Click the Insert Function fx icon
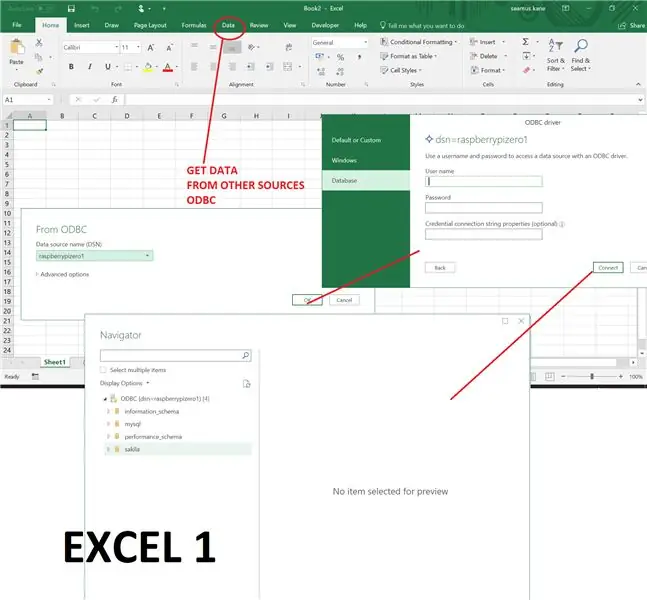The image size is (647, 600). (115, 99)
